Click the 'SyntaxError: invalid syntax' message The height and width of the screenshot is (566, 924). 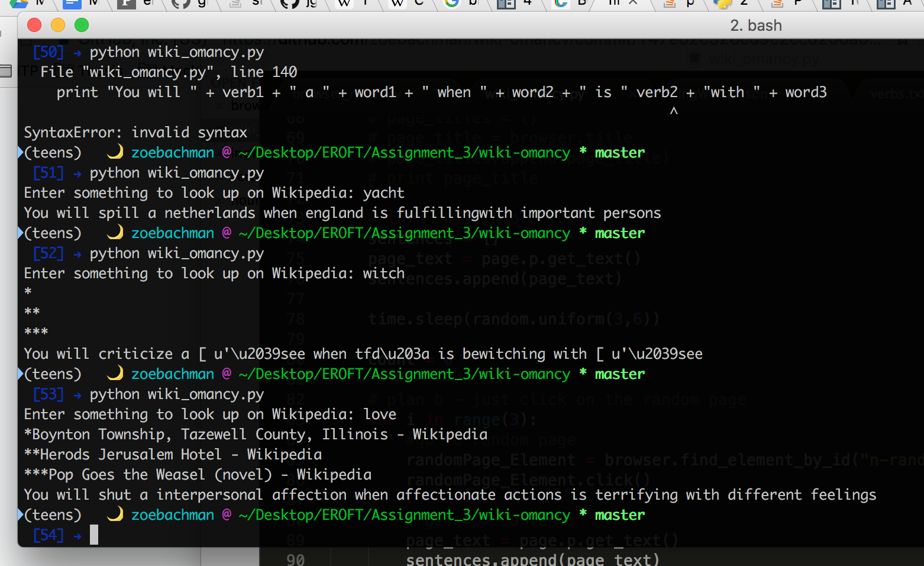135,133
